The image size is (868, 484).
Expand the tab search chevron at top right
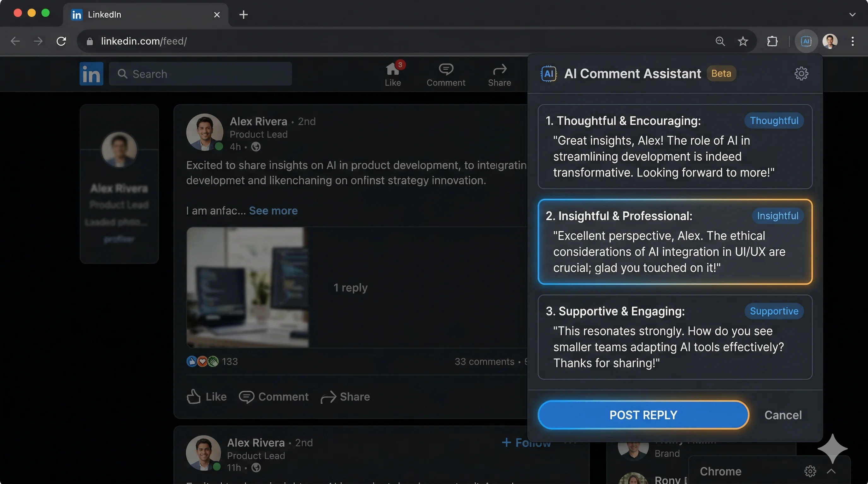coord(852,14)
